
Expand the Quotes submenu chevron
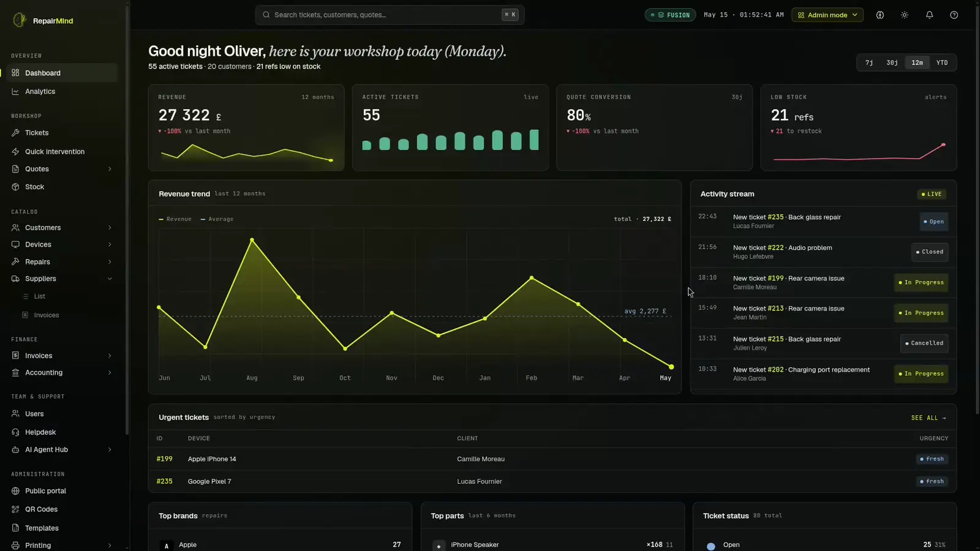click(110, 169)
